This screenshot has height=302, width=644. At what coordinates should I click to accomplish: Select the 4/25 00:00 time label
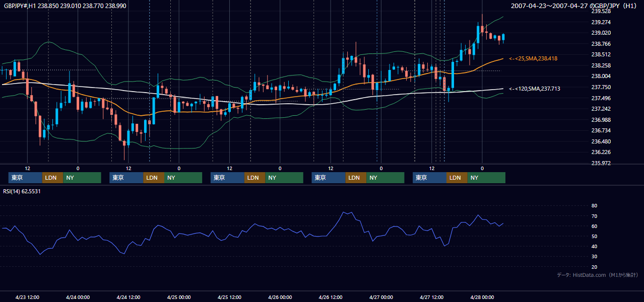point(179,297)
